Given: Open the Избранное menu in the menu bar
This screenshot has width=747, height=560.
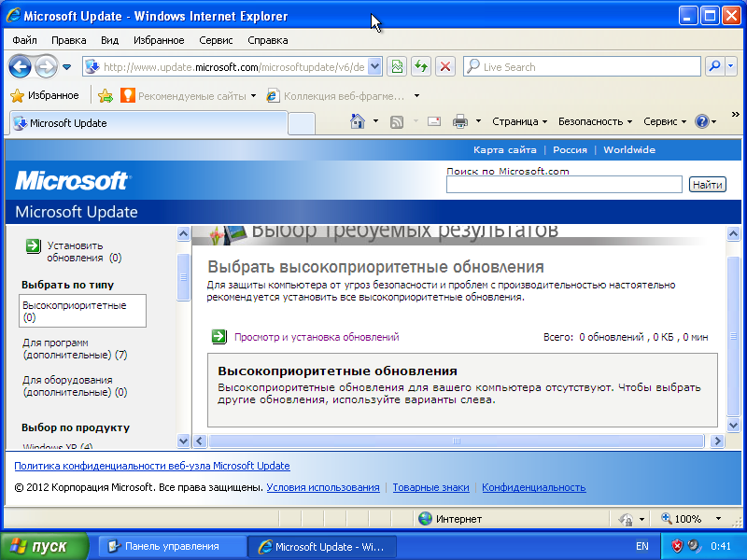Looking at the screenshot, I should (159, 40).
